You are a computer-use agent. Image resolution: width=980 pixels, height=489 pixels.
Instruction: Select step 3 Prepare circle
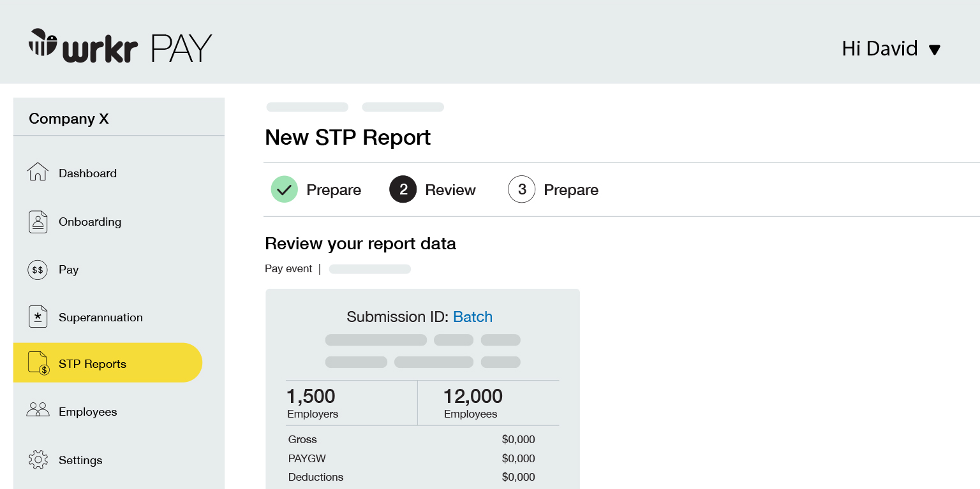point(521,189)
